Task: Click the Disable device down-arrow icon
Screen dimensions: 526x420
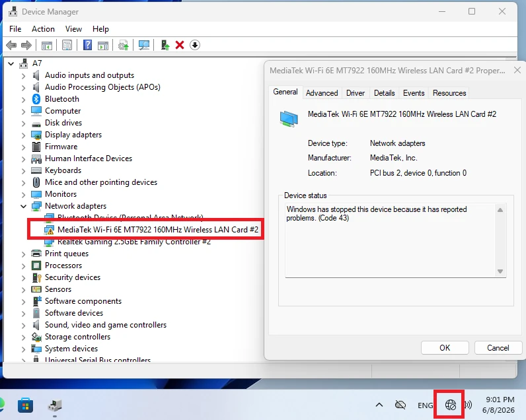Action: (195, 45)
